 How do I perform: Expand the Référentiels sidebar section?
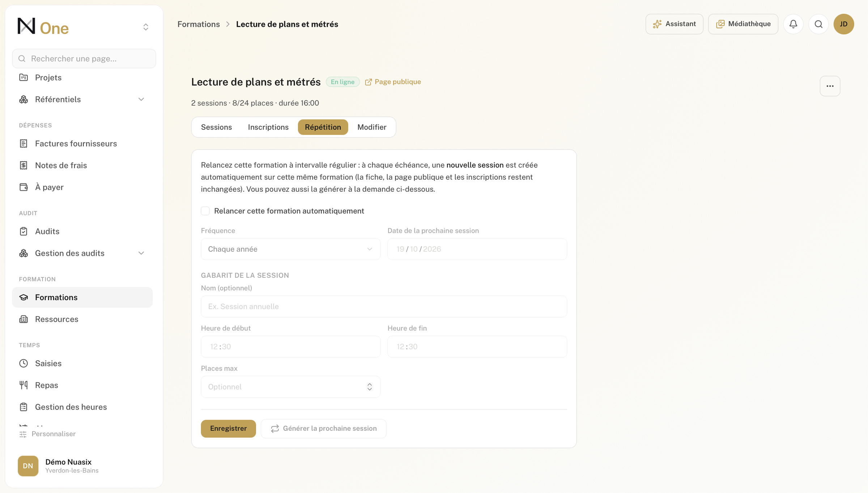click(82, 99)
